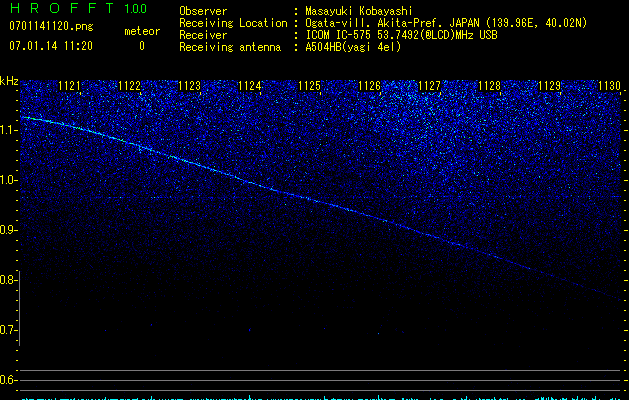The height and width of the screenshot is (400, 629).
Task: Click the grey vertical range bar near 0.8 kHz
Action: click(20, 308)
